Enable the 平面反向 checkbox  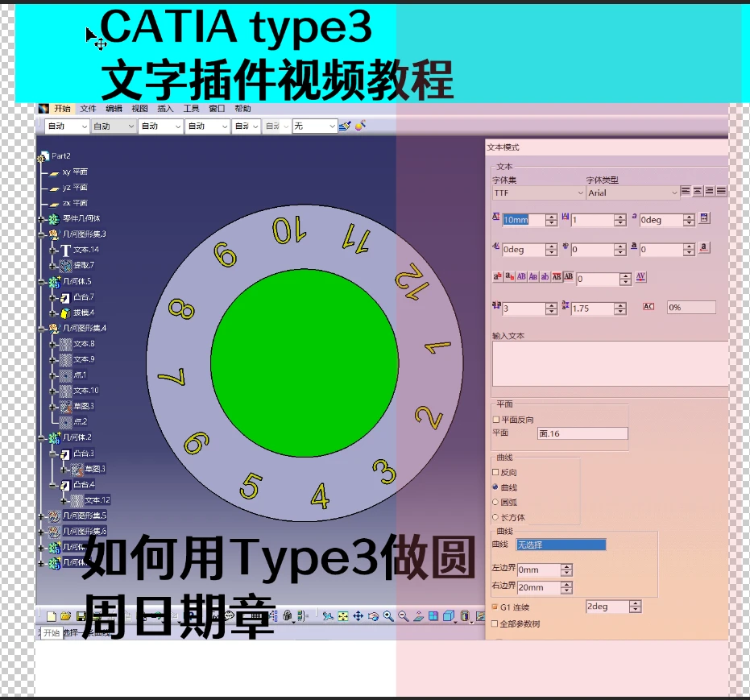(496, 420)
